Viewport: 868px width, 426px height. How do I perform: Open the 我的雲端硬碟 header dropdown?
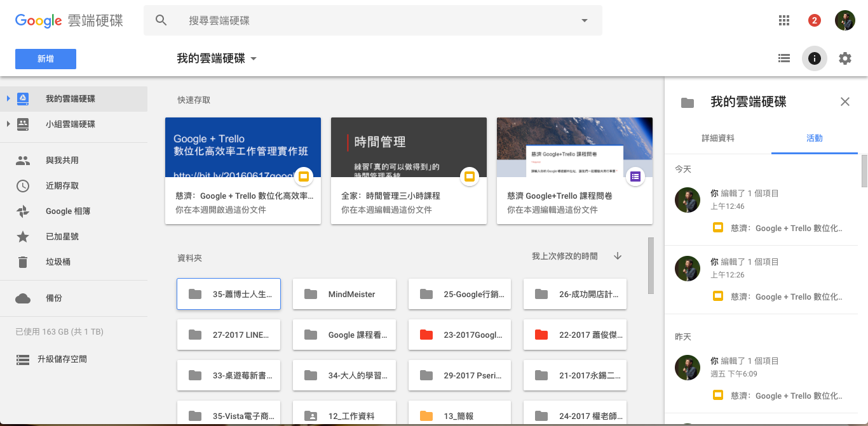[217, 58]
